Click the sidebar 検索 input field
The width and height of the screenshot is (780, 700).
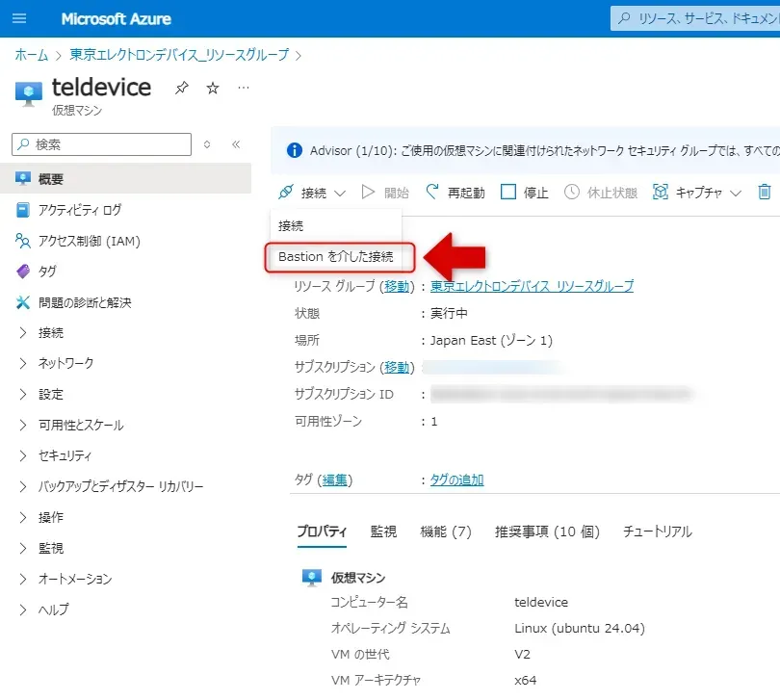[102, 144]
